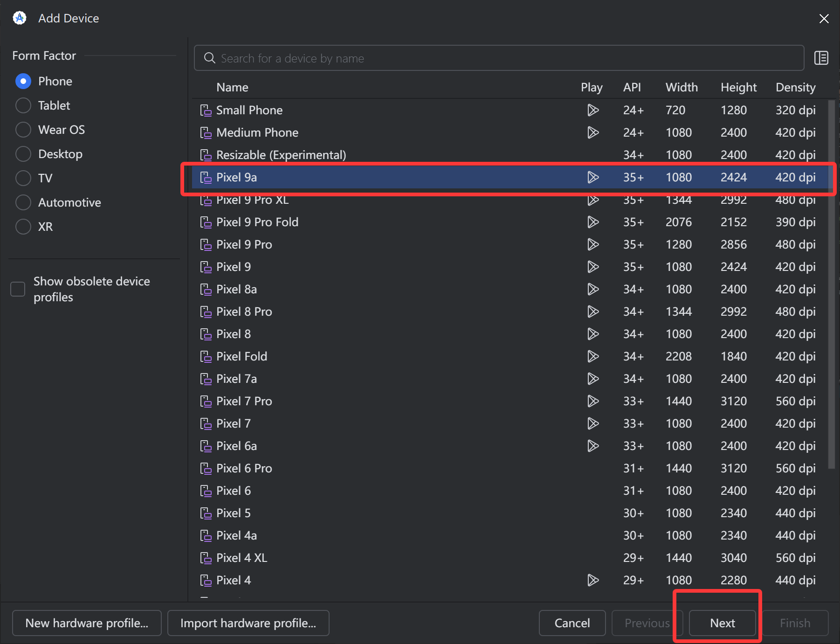Click the Play Store icon for Pixel 9 Pro
The width and height of the screenshot is (840, 644).
[593, 244]
